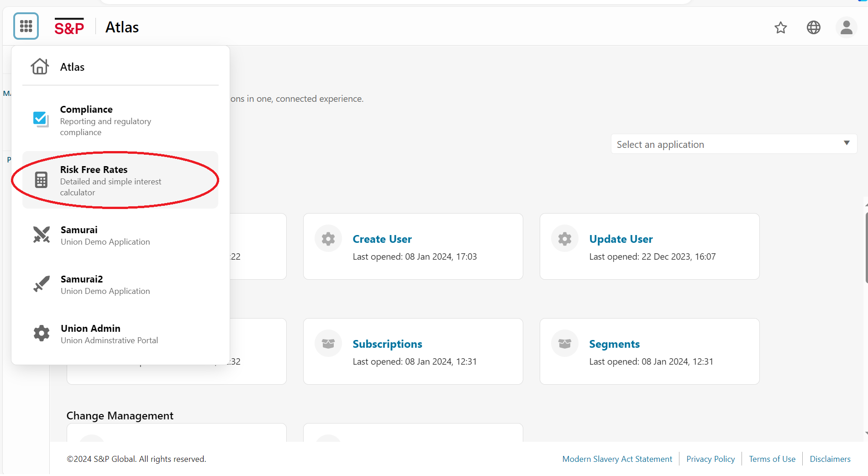Click the S&P logo

[69, 27]
